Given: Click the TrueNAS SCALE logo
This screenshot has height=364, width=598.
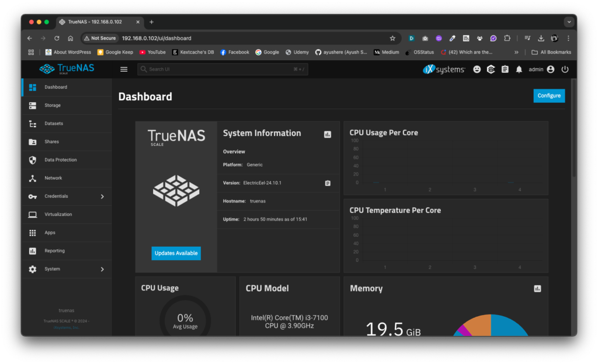Looking at the screenshot, I should click(x=66, y=69).
